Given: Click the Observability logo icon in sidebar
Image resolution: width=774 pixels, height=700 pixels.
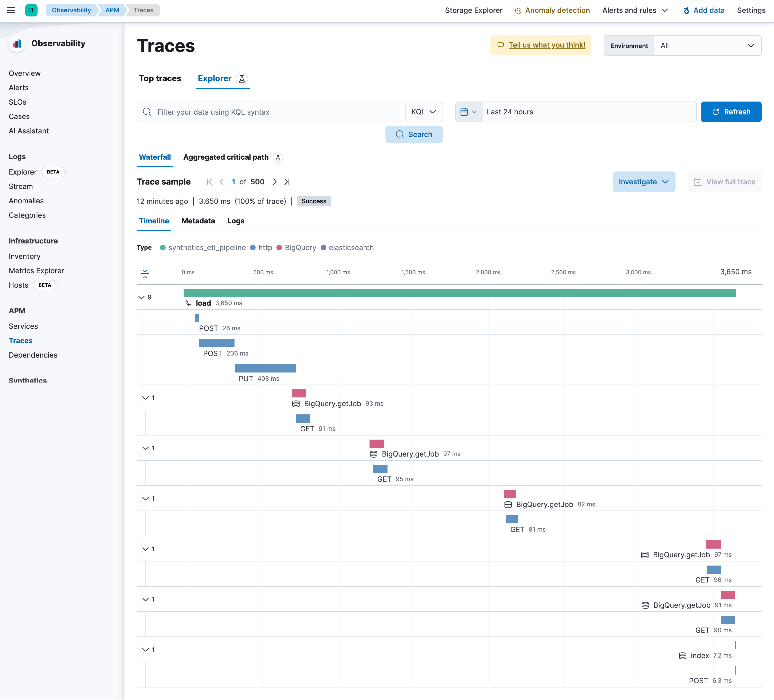Looking at the screenshot, I should pyautogui.click(x=17, y=43).
